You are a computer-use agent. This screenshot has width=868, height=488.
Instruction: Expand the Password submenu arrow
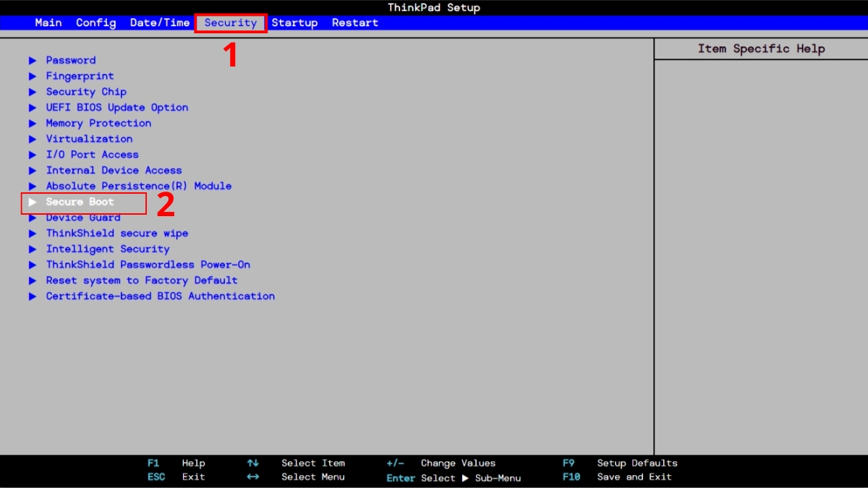[x=33, y=60]
